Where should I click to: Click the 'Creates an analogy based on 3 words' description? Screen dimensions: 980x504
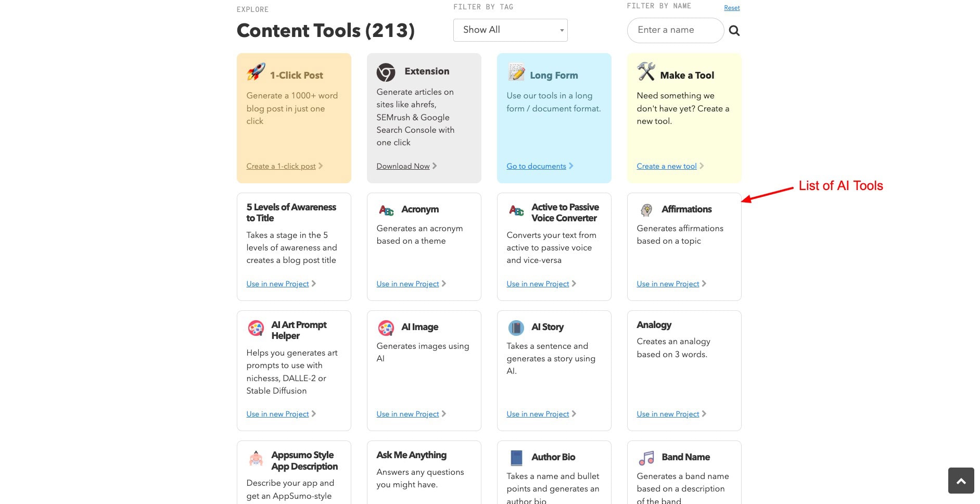click(673, 348)
